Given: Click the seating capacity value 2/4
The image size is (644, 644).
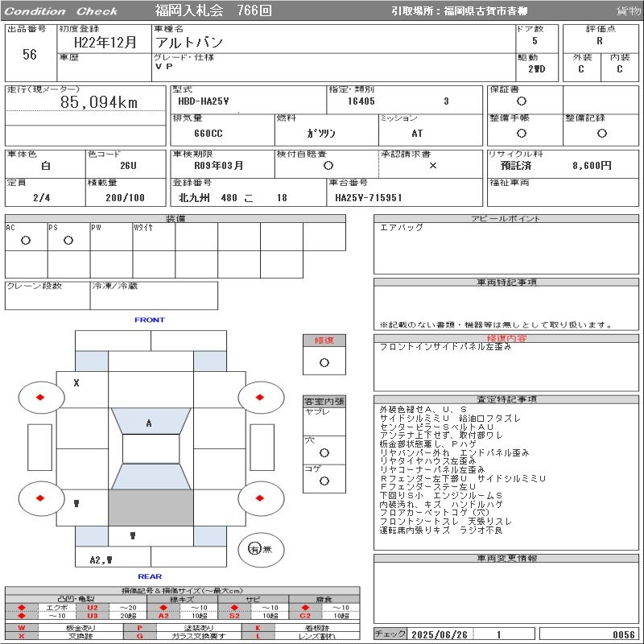Looking at the screenshot, I should click(42, 198).
